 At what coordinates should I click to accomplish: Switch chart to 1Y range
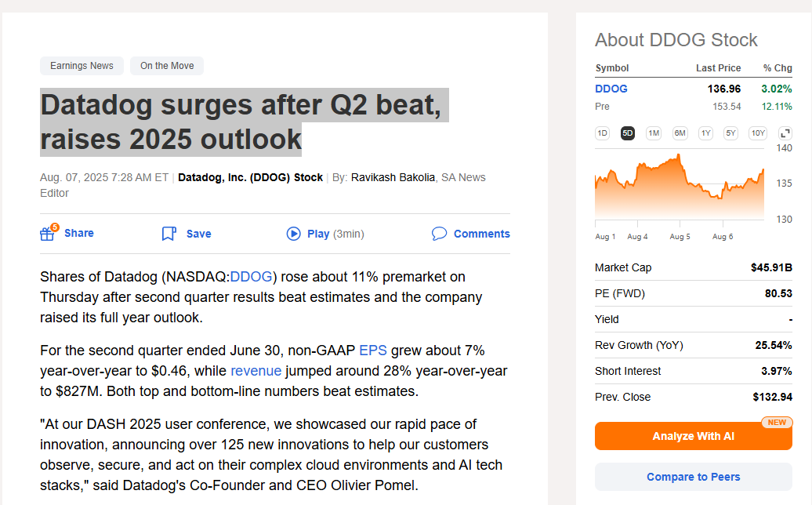click(705, 133)
